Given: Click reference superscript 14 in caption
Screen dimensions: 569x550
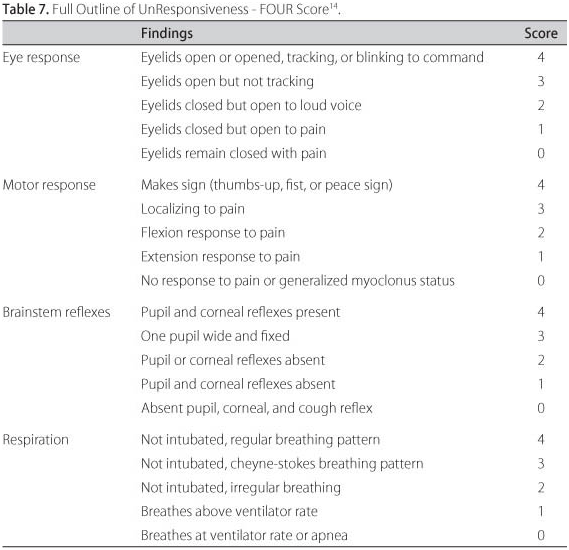Looking at the screenshot, I should point(333,5).
